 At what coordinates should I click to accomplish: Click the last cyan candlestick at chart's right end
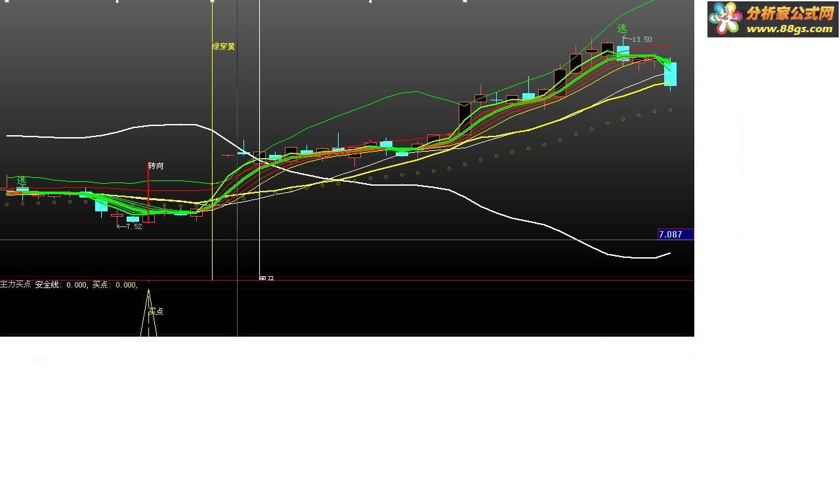click(670, 74)
